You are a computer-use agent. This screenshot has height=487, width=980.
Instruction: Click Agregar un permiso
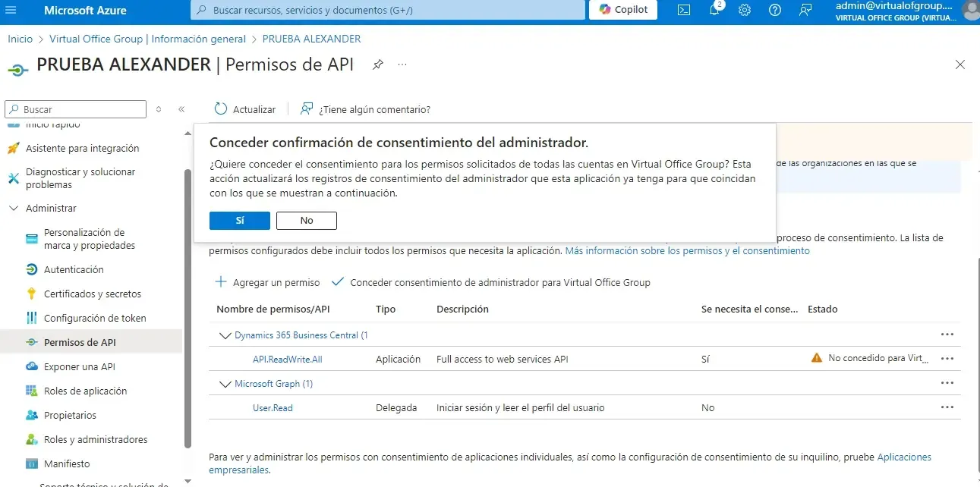(268, 282)
